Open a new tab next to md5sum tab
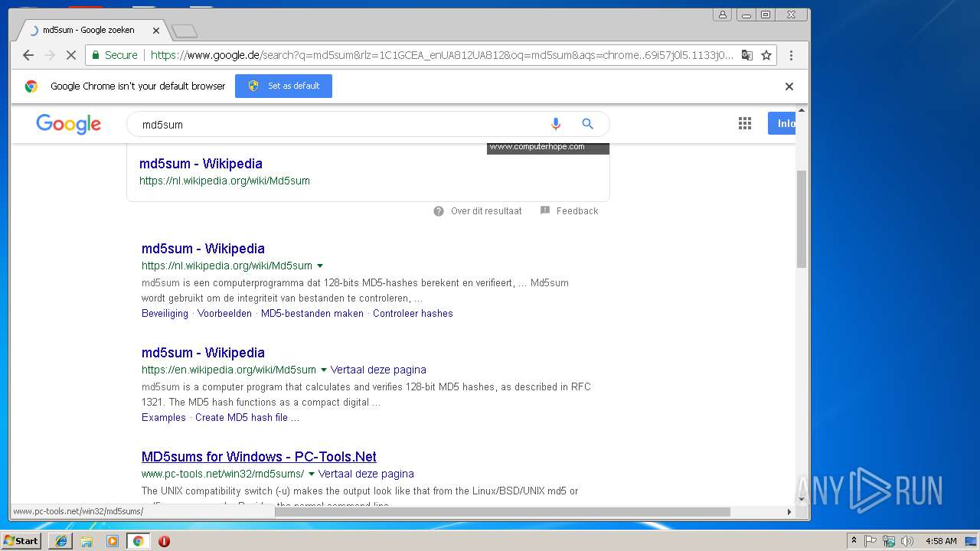Viewport: 980px width, 551px height. click(x=185, y=31)
